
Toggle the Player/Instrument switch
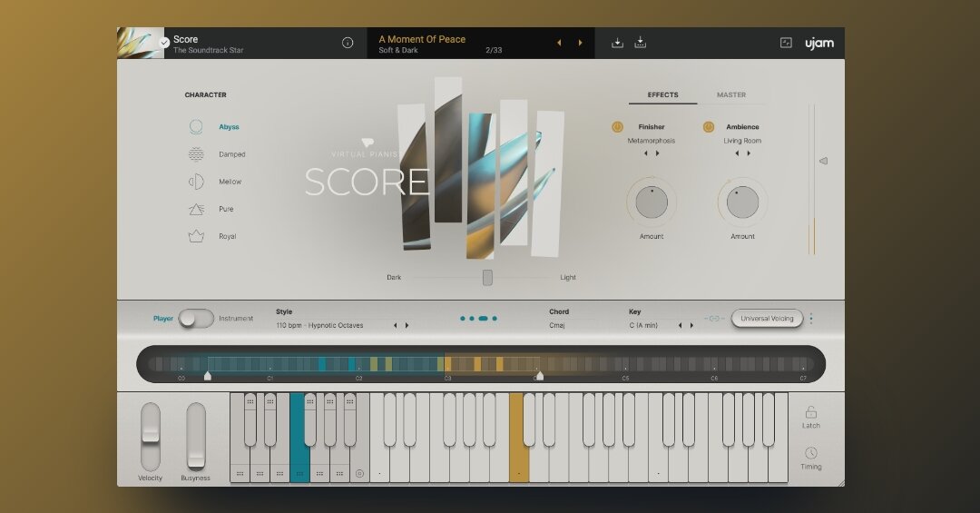196,319
